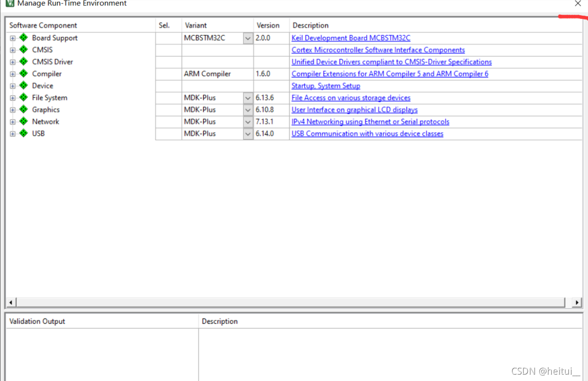This screenshot has height=381, width=588.
Task: Open Unified Device Drivers CMSIS-Driver link
Action: click(x=392, y=62)
